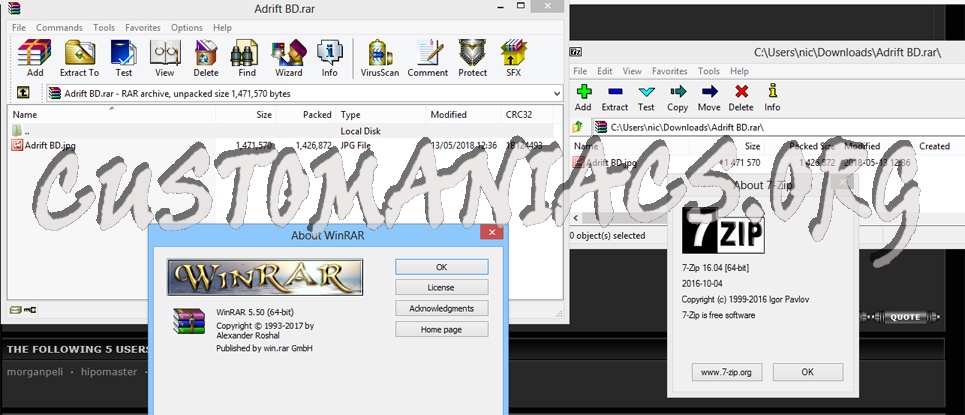Screen dimensions: 965x415
Task: Click Home page button in About WinRAR
Action: click(442, 329)
